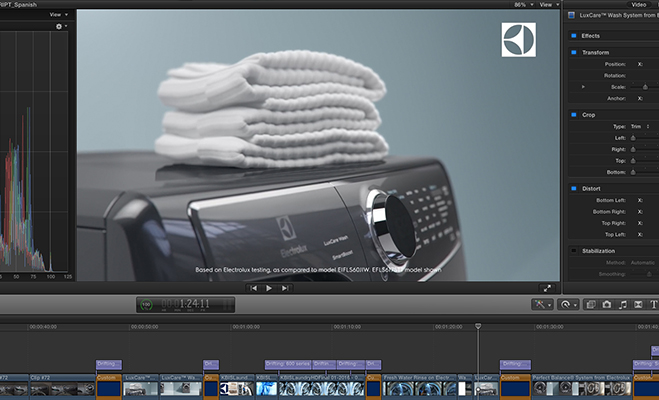659x400 pixels.
Task: Open the Retime speed menu
Action: pyautogui.click(x=569, y=304)
